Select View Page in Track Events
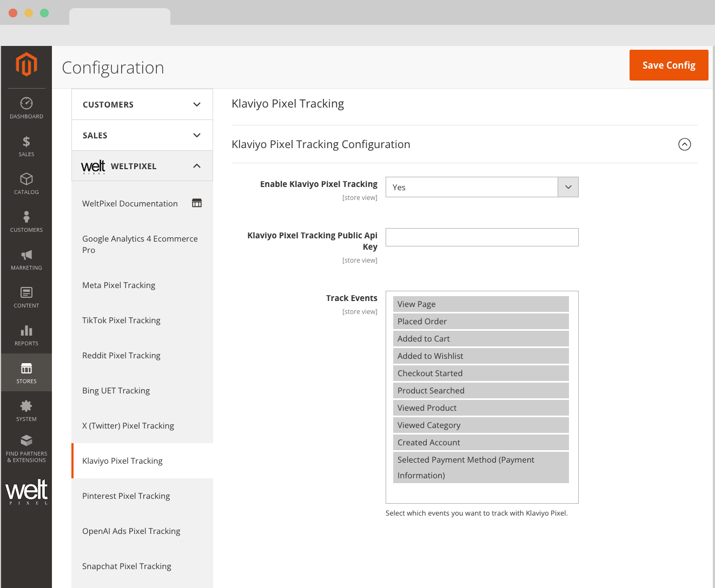715x588 pixels. coord(481,304)
